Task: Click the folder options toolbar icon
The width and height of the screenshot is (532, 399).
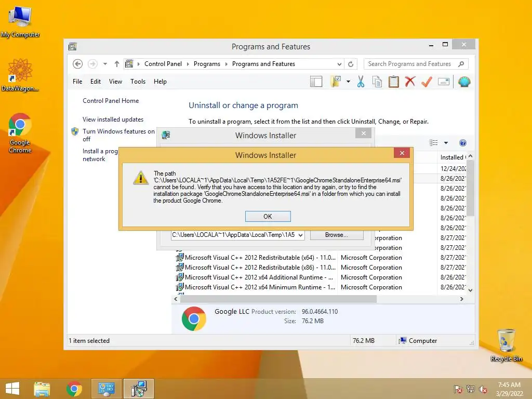Action: 336,82
